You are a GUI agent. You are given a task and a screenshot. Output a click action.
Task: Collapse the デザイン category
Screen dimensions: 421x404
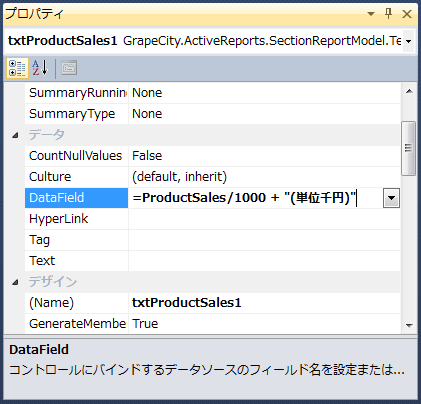pyautogui.click(x=15, y=282)
